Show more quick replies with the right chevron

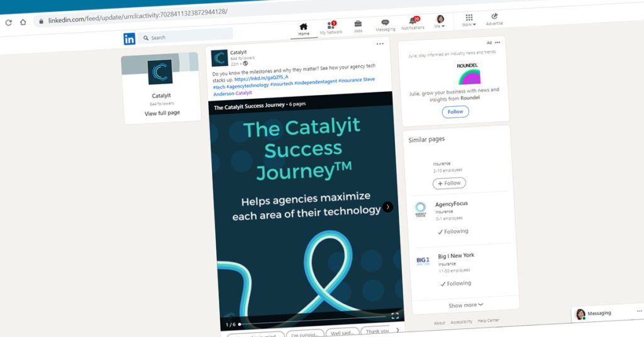397,329
